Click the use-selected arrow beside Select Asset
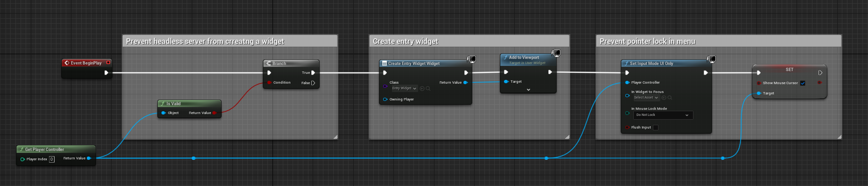868x186 pixels. tap(664, 98)
